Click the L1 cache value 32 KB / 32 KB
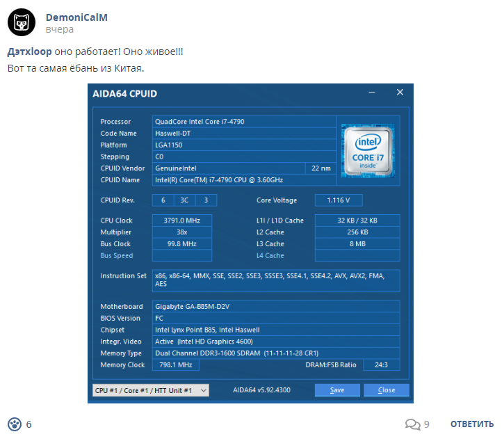The width and height of the screenshot is (504, 441). 357,220
